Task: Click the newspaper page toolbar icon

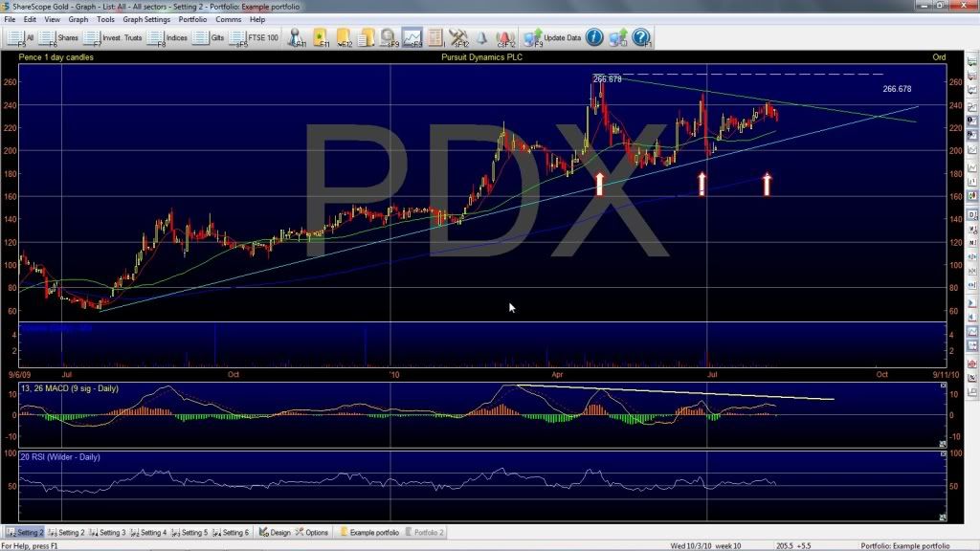Action: coord(435,38)
